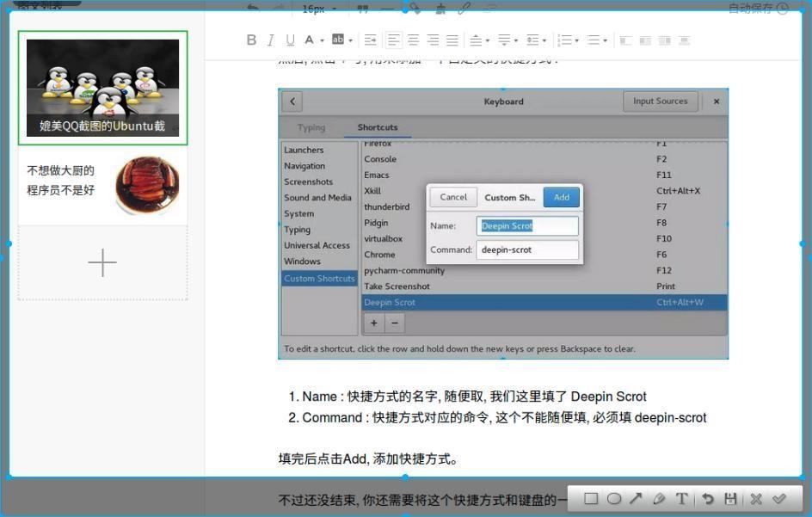
Task: Align text right
Action: click(x=433, y=40)
